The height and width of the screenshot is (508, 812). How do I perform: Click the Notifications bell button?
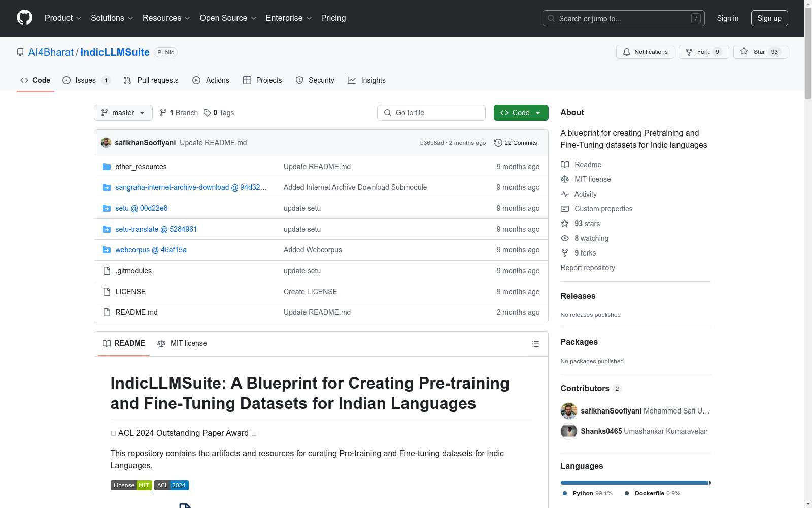coord(645,52)
